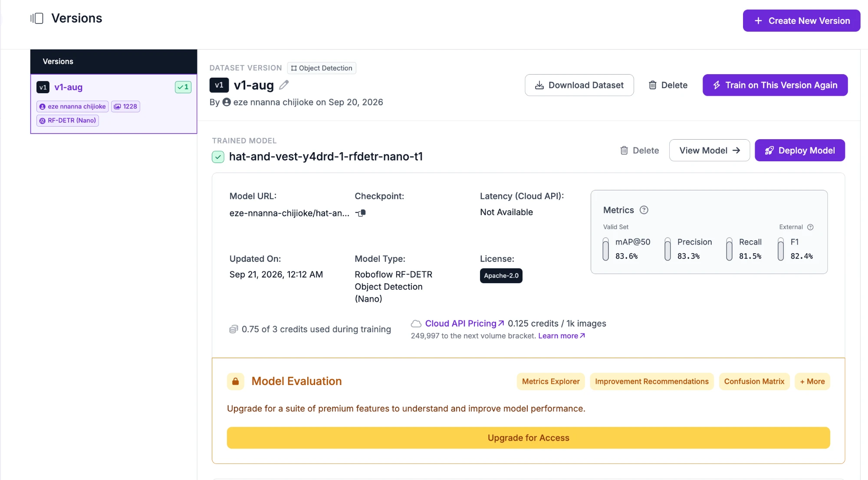Open the Confusion Matrix tab
The width and height of the screenshot is (868, 480).
pyautogui.click(x=754, y=382)
